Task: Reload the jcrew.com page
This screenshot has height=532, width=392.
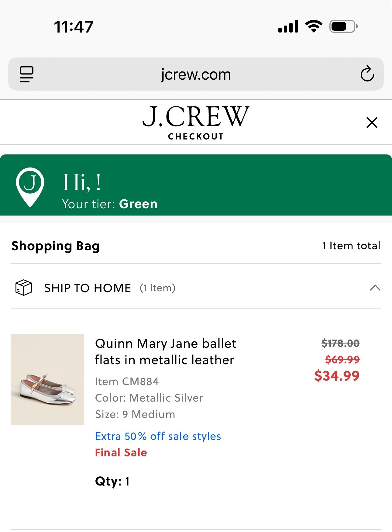Action: (367, 74)
